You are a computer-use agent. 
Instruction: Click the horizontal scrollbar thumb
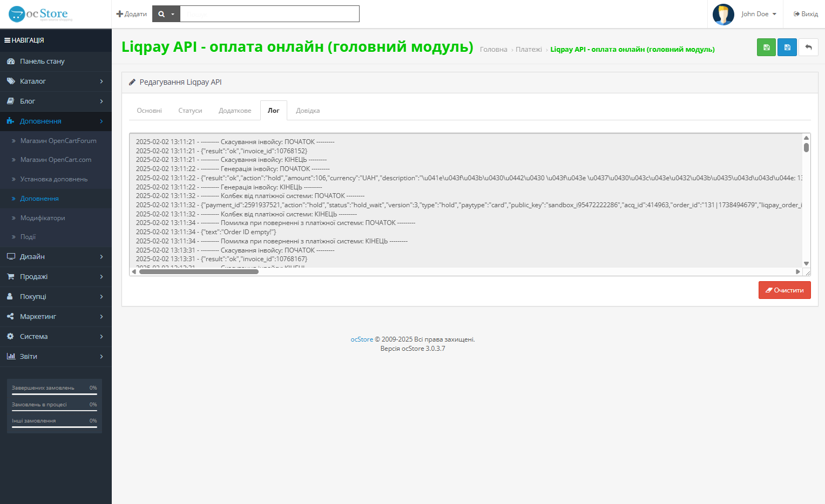[x=199, y=271]
